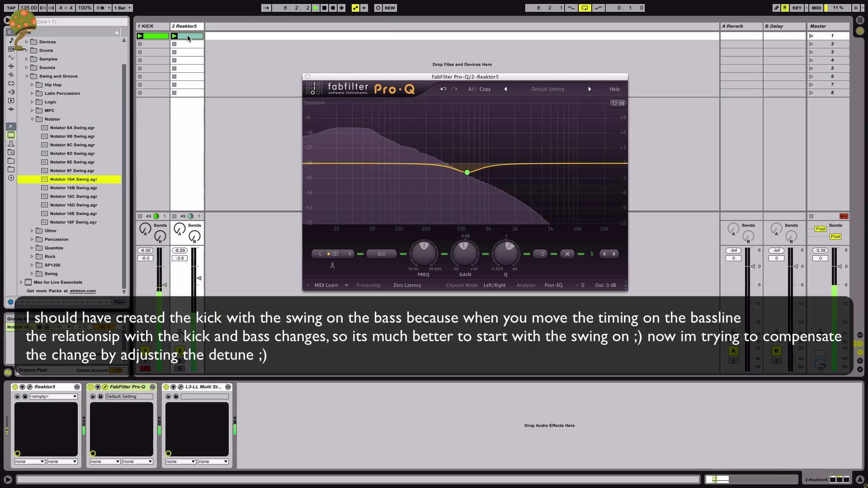Launch master scene 3

click(x=811, y=52)
